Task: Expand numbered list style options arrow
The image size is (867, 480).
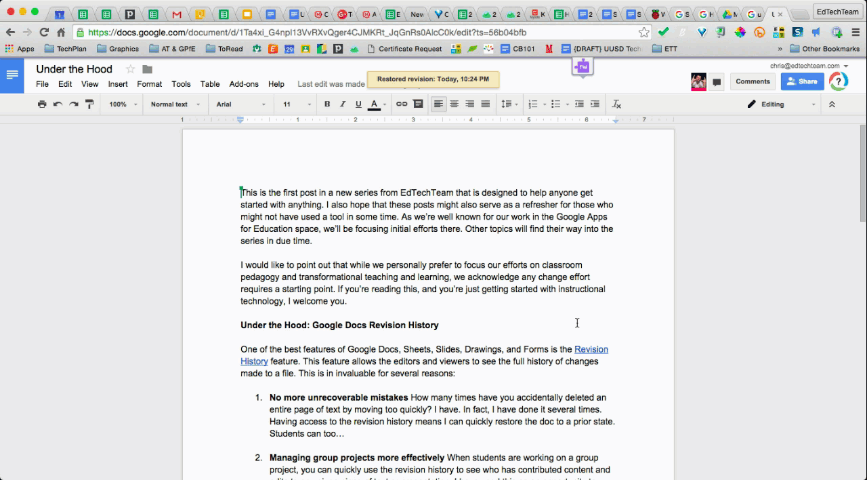Action: tap(545, 104)
